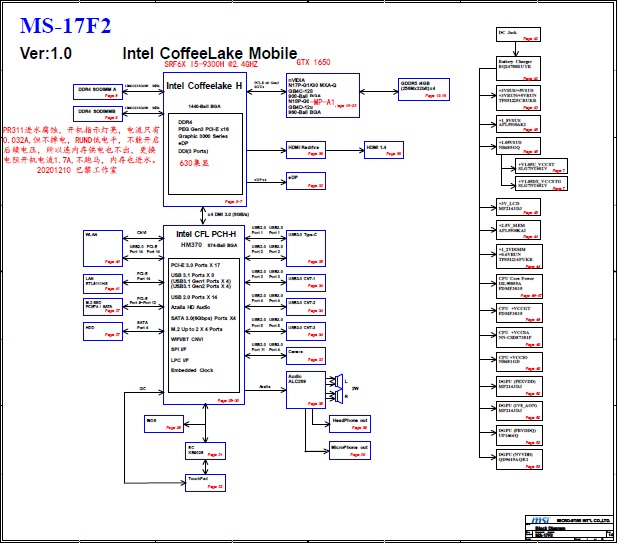
Task: Select the +5V_LCD power block
Action: pos(518,207)
